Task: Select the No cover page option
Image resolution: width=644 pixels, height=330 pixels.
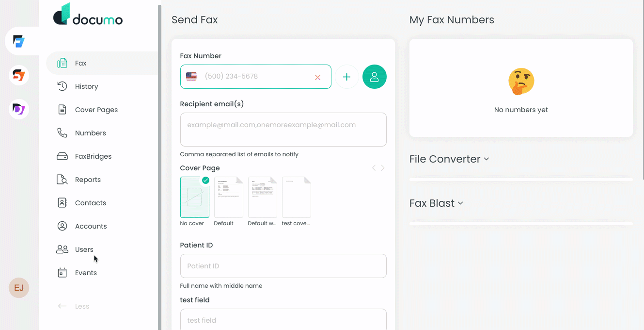Action: (x=194, y=197)
